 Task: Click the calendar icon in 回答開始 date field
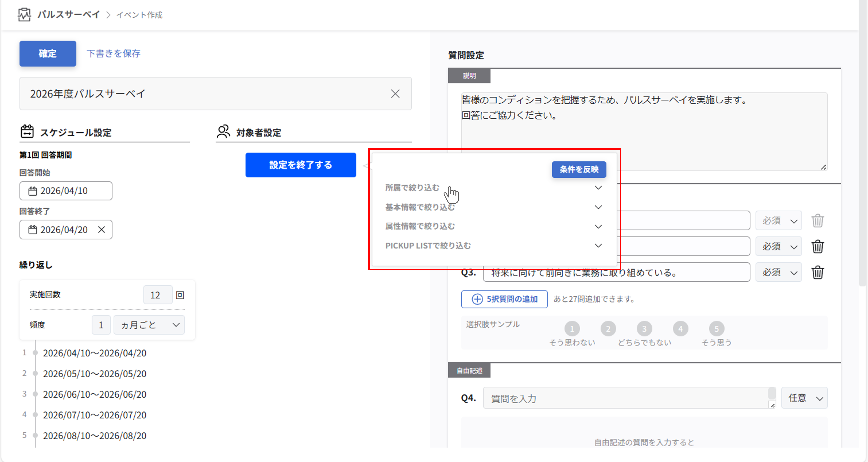pyautogui.click(x=32, y=191)
